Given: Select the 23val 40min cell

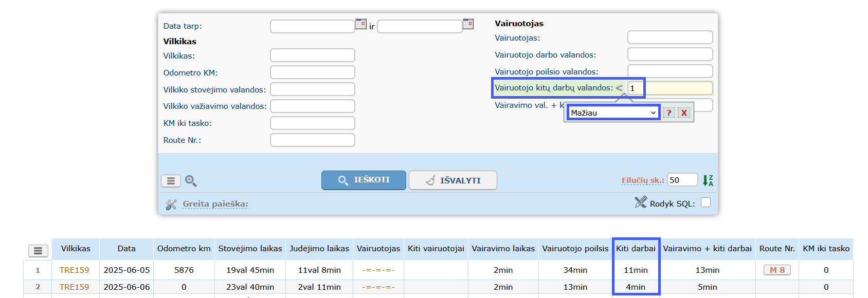Looking at the screenshot, I should click(250, 287).
